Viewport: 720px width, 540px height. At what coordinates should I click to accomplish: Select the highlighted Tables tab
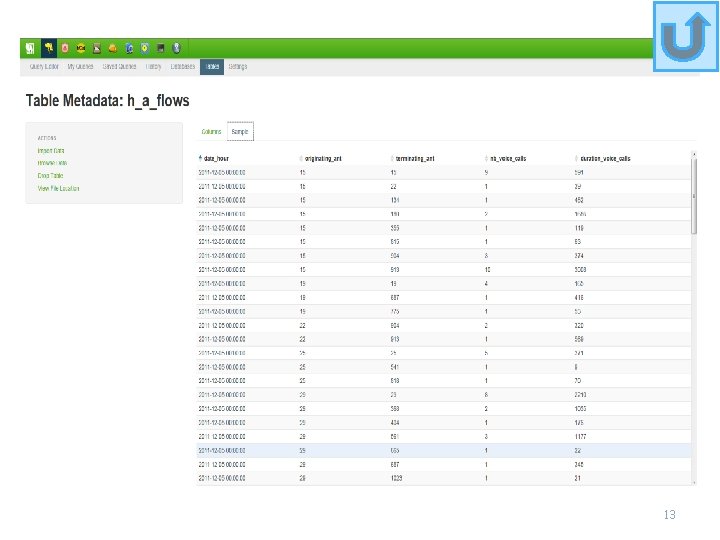coord(212,67)
